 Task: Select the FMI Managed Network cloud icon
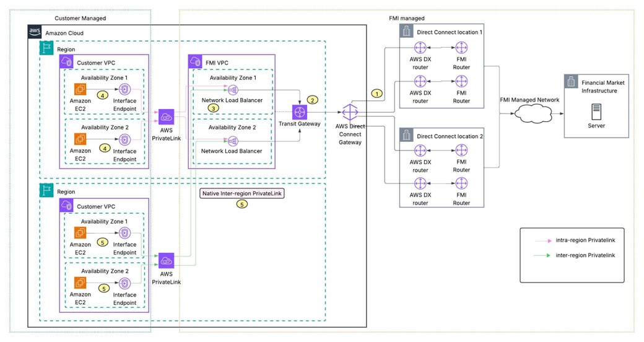pyautogui.click(x=528, y=113)
